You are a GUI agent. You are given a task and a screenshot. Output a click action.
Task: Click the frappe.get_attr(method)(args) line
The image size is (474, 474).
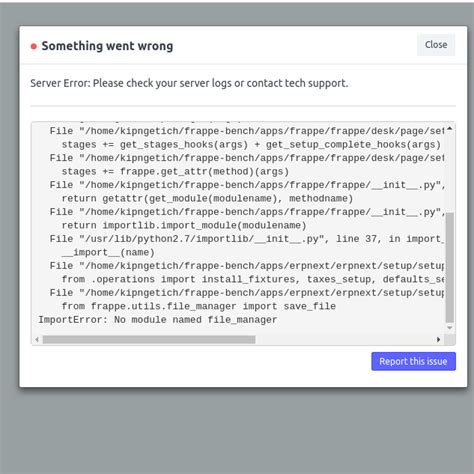point(175,172)
